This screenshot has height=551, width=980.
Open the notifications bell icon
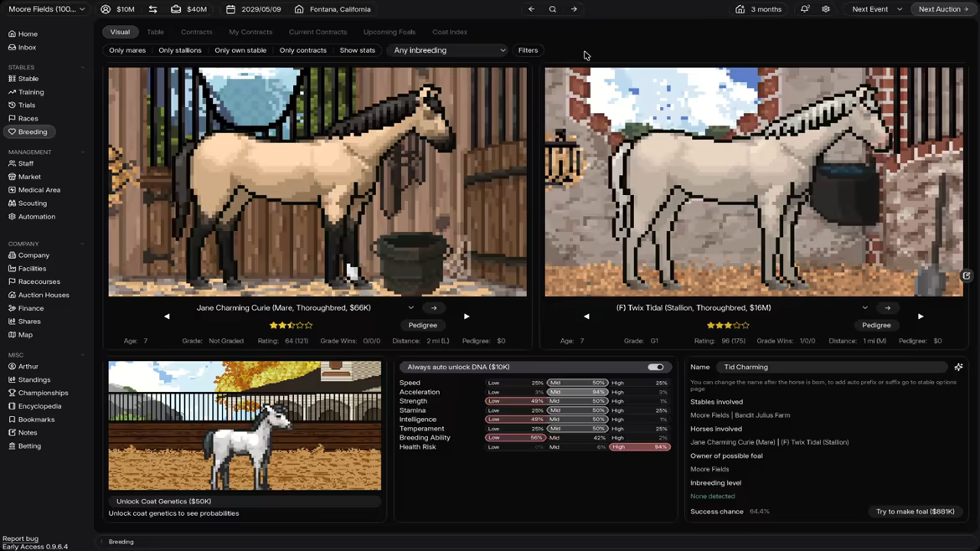(805, 9)
